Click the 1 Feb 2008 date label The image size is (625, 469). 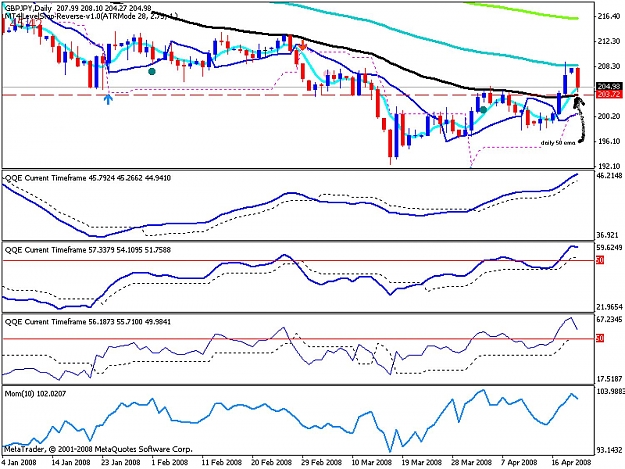(x=170, y=462)
